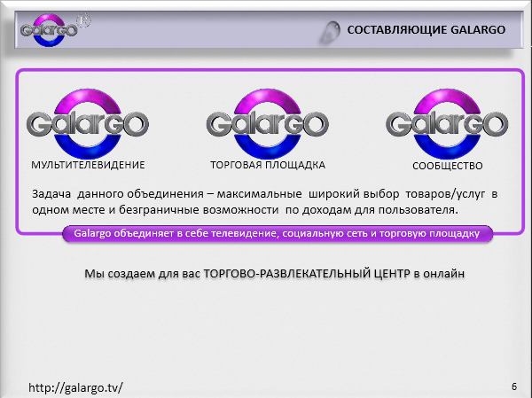Click the purple banner 'Galargo объединяет в себе телевидение'
532x398 pixels.
coord(277,234)
